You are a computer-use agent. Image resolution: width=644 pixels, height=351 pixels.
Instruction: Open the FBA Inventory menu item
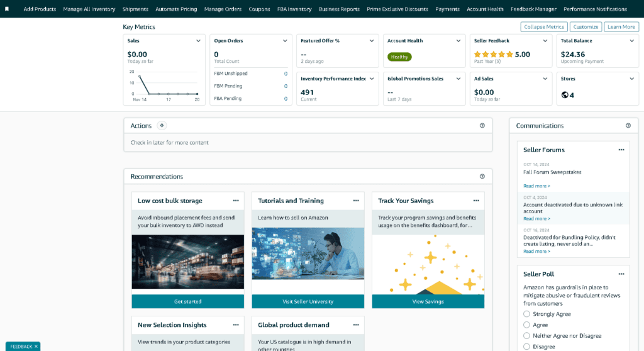click(x=294, y=9)
